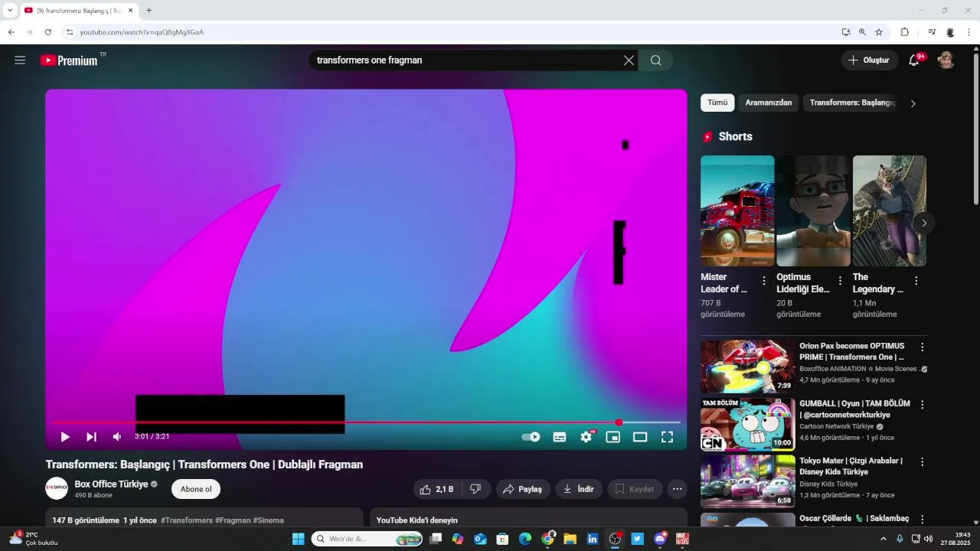Open options for the Oscar Çöllerde video

pyautogui.click(x=922, y=520)
